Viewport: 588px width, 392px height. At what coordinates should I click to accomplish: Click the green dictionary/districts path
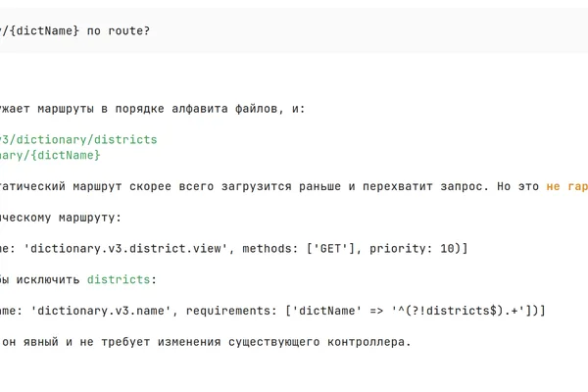[78, 139]
